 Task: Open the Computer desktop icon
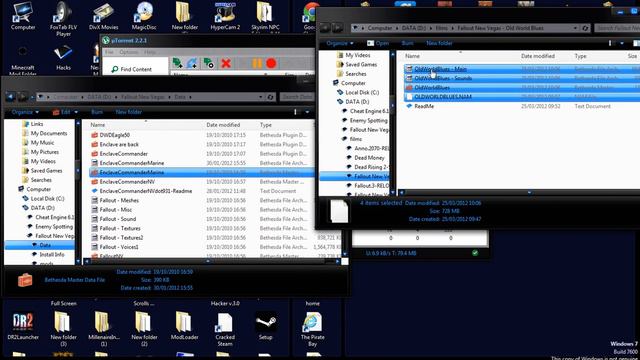click(x=22, y=16)
